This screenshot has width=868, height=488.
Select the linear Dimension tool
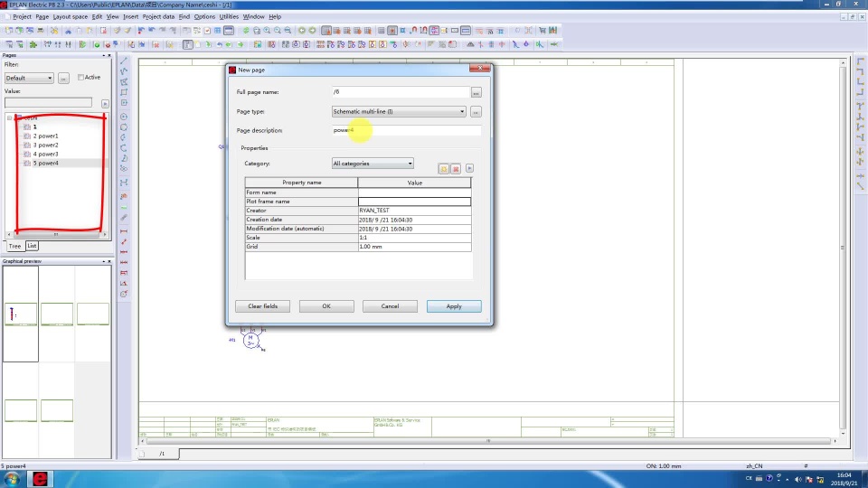coord(124,231)
